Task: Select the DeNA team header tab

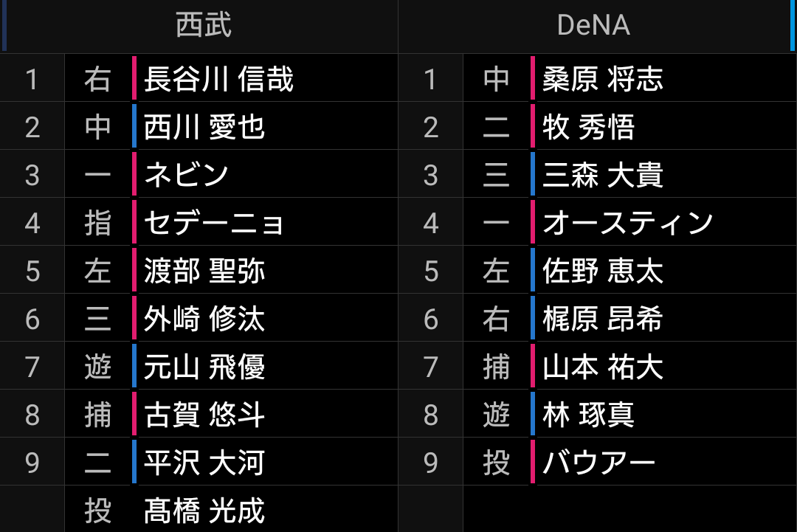Action: 593,25
